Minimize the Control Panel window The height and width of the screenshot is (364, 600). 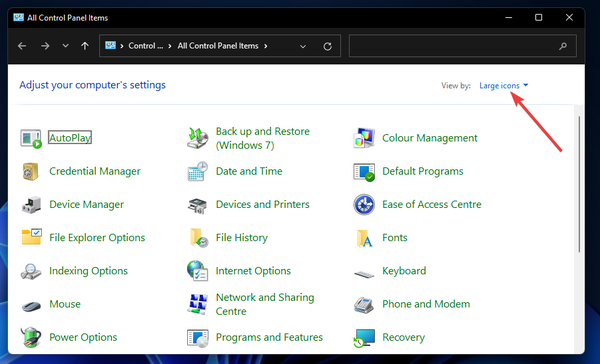509,18
